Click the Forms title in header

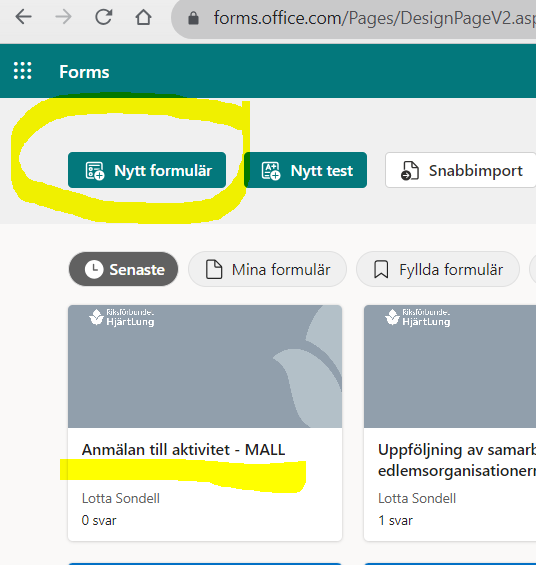pyautogui.click(x=84, y=71)
